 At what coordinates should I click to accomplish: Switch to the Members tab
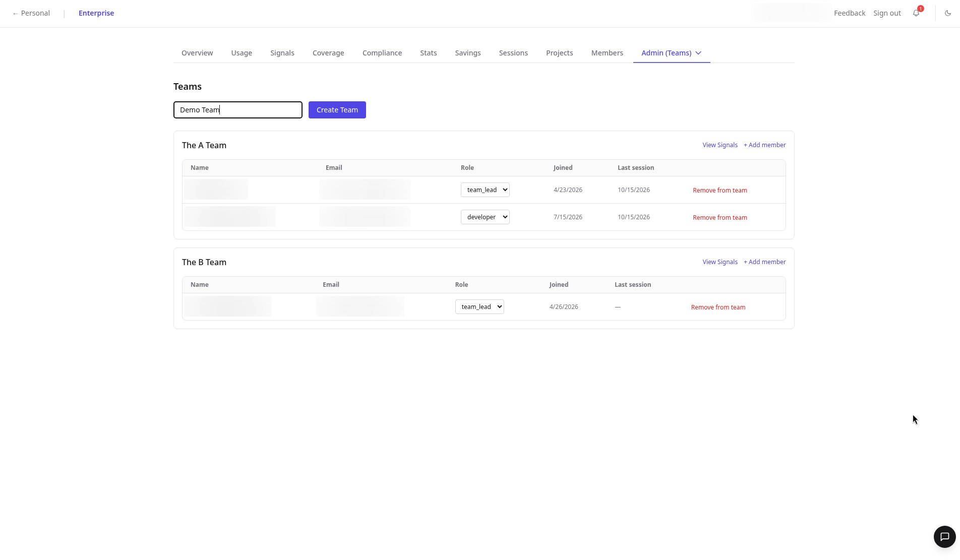607,53
